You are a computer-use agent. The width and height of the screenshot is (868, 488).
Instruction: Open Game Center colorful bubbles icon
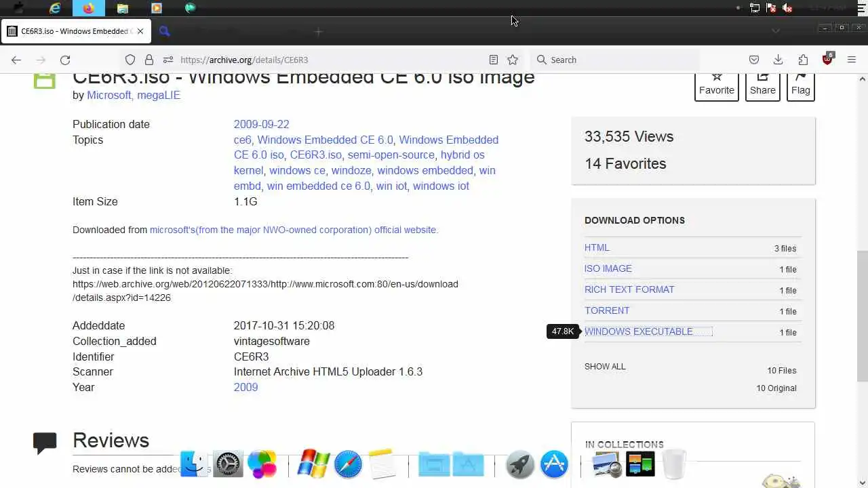262,464
